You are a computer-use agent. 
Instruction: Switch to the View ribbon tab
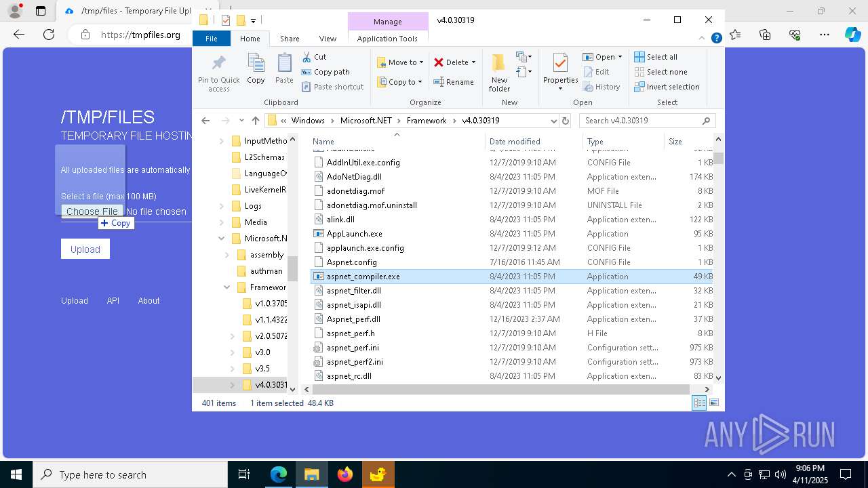coord(328,39)
